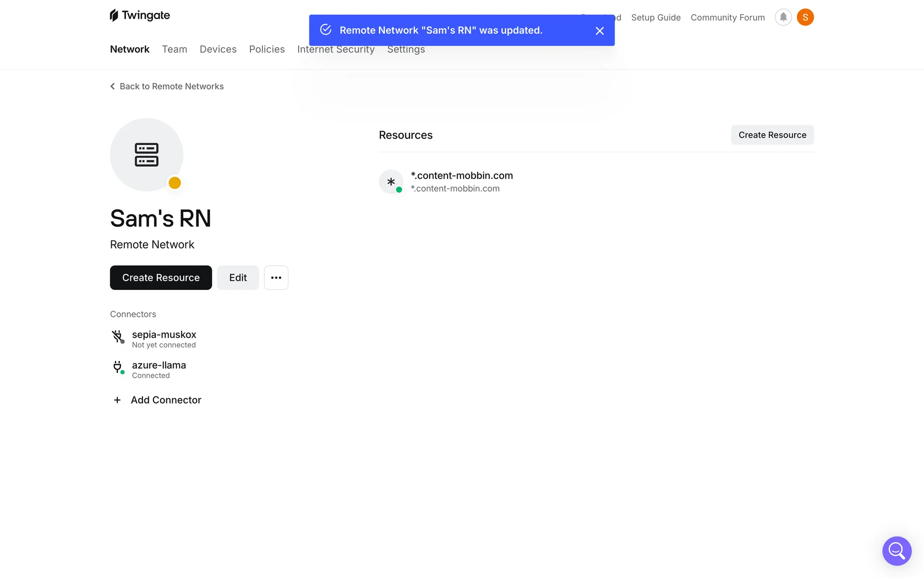The image size is (924, 578).
Task: Click the remote network server icon
Action: (x=146, y=155)
